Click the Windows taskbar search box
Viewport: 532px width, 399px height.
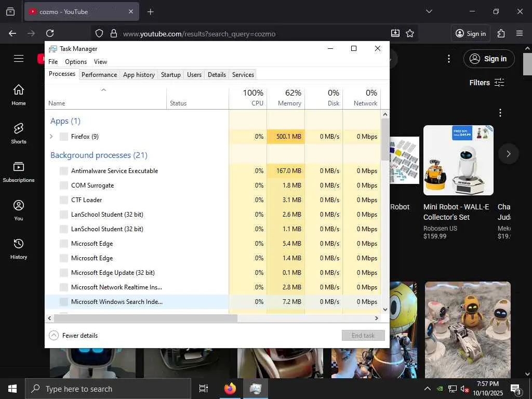(x=108, y=389)
